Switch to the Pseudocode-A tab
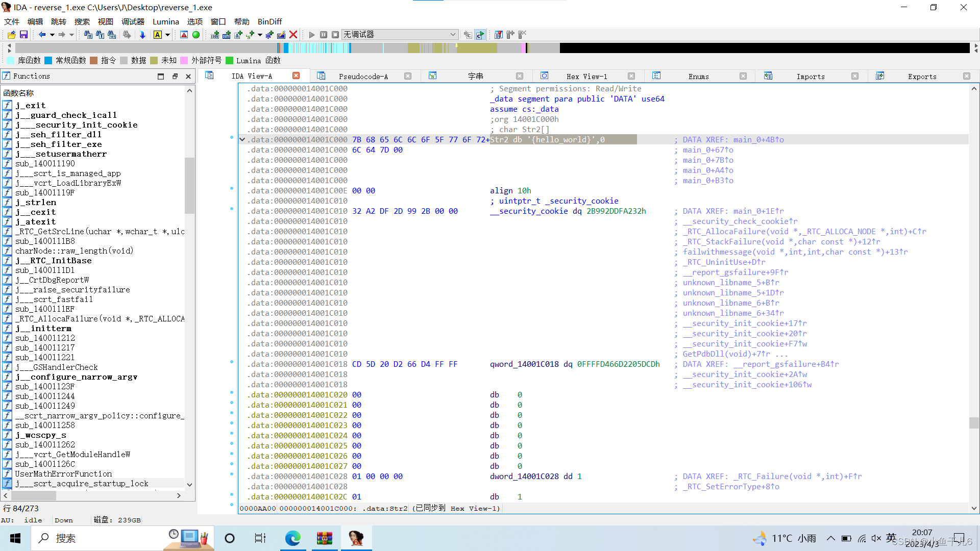980x551 pixels. (x=363, y=77)
